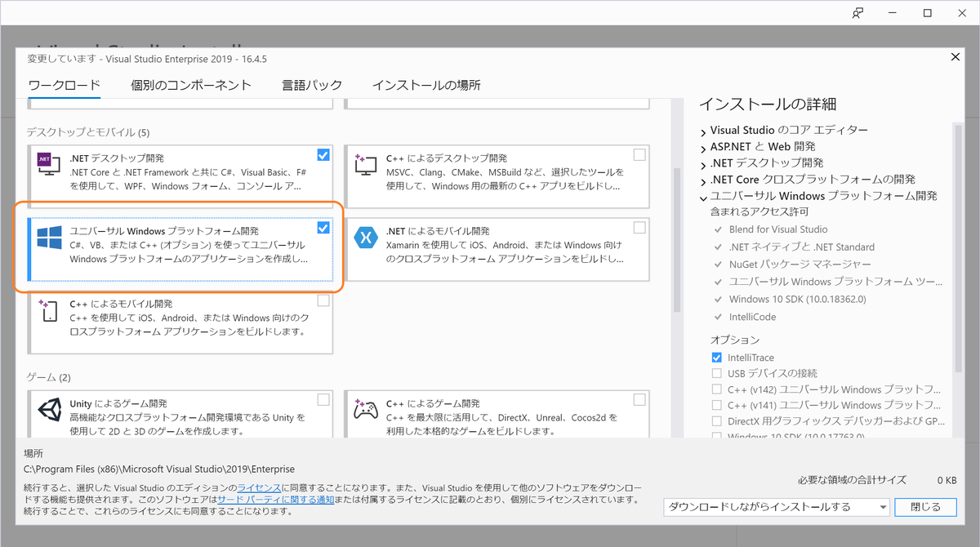Click the オプション heading in details
This screenshot has width=980, height=547.
coord(735,340)
